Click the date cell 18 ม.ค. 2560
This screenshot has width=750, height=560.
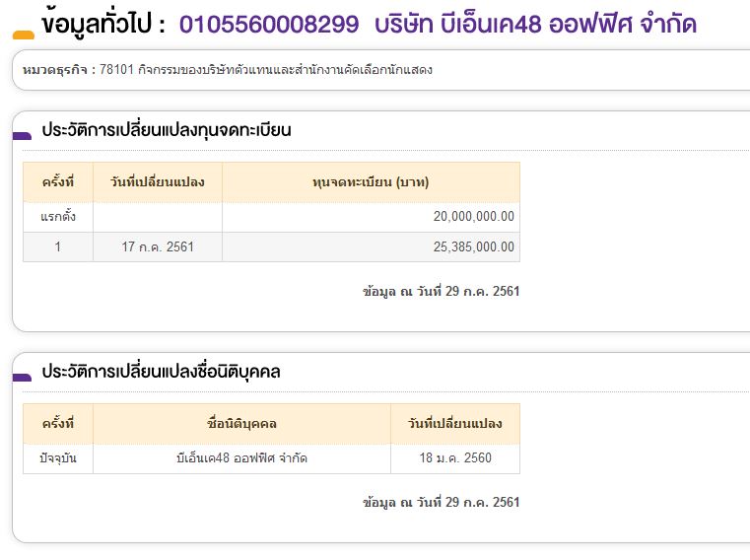coord(455,458)
